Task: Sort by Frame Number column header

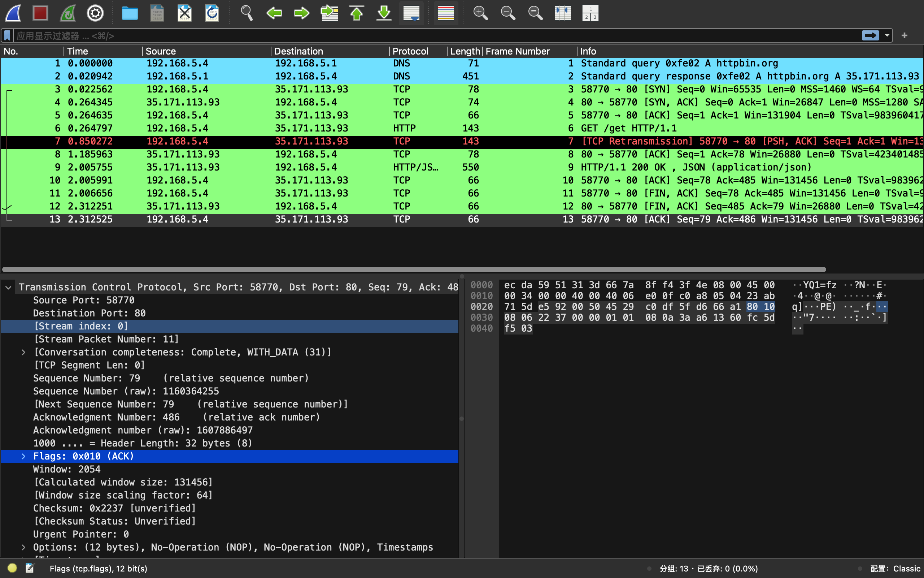Action: (x=529, y=51)
